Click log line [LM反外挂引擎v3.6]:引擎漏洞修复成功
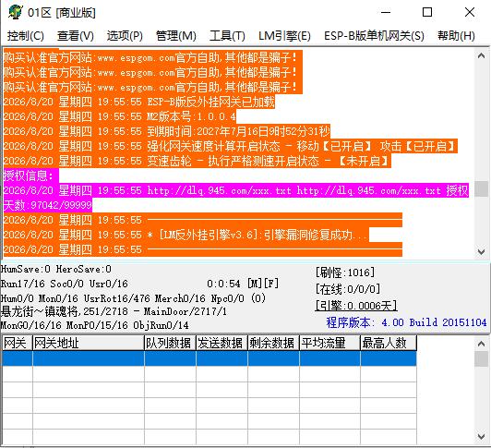Viewport: 491px width, 448px height. tap(186, 235)
